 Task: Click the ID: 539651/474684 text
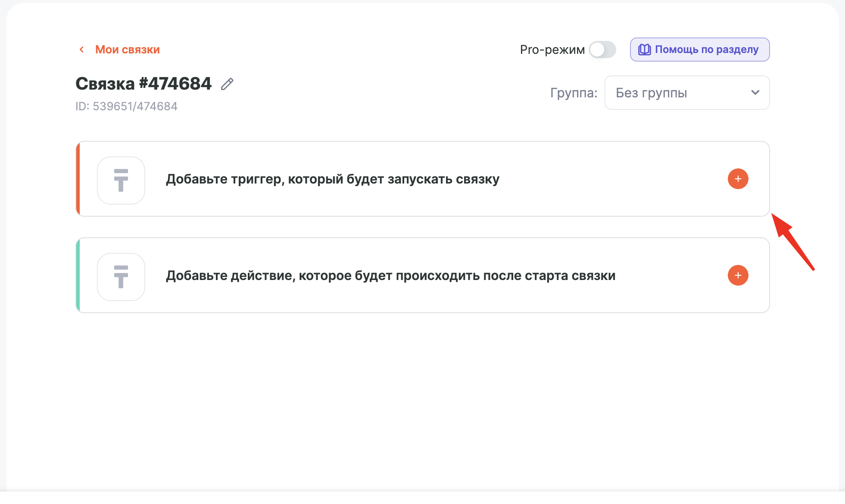pos(126,106)
